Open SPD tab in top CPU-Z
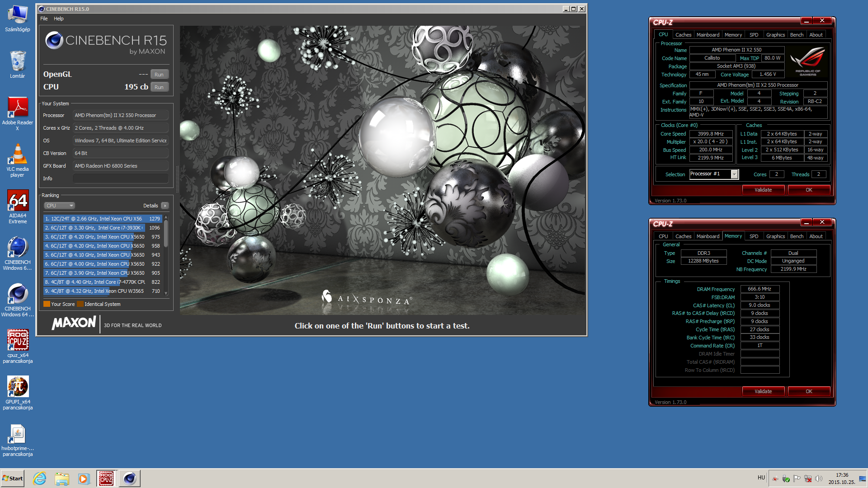The height and width of the screenshot is (488, 868). [x=754, y=35]
